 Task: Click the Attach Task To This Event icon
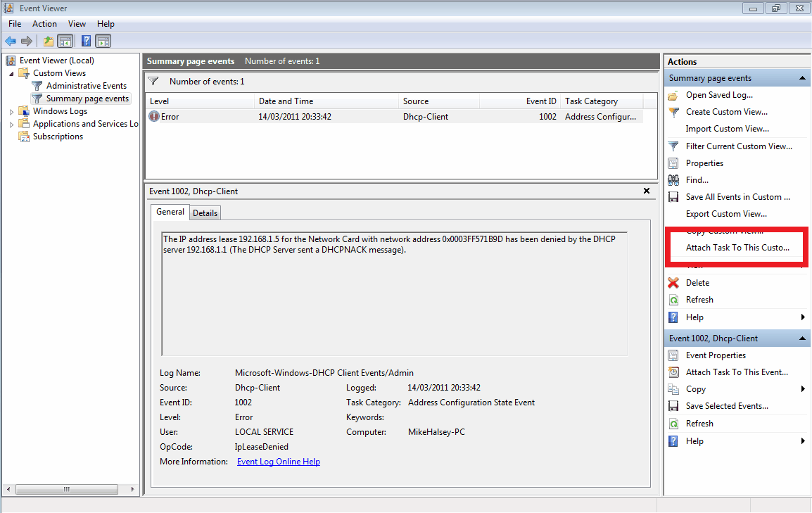[x=673, y=372]
